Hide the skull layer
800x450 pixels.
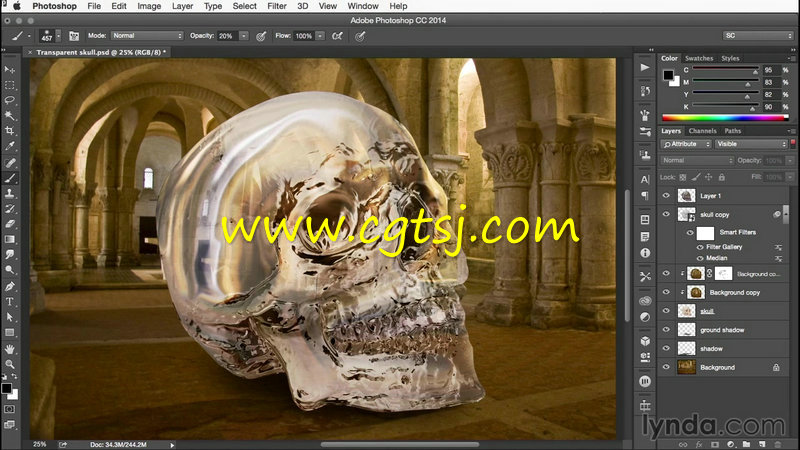tap(666, 311)
